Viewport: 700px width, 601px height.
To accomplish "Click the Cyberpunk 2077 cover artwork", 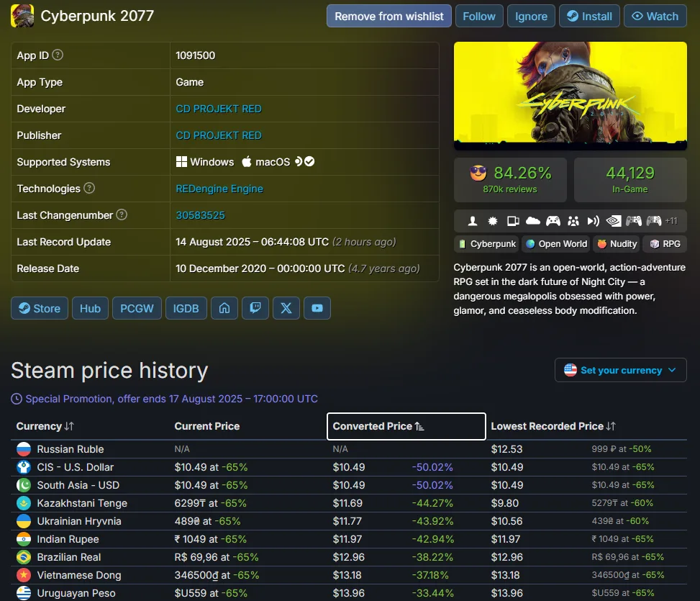I will [570, 96].
